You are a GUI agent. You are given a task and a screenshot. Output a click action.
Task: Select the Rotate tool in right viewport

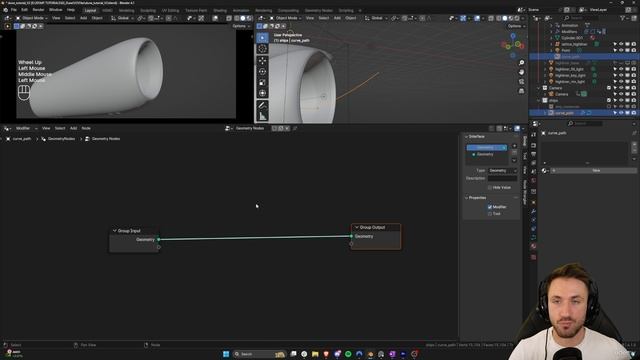[262, 71]
